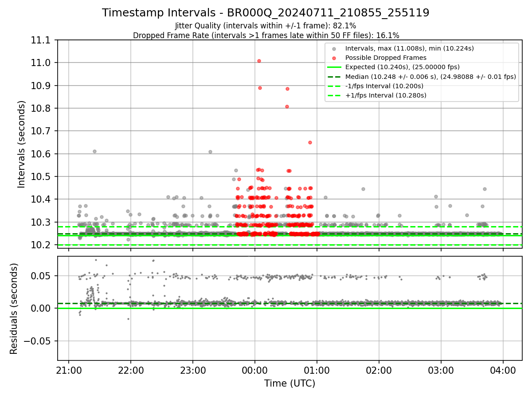Click the gray outlier near 10.61 s before 21:30
532x399 pixels.
94,151
